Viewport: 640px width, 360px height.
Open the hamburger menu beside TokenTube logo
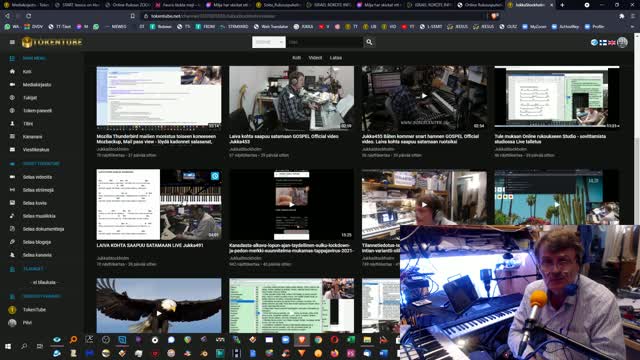tap(12, 42)
